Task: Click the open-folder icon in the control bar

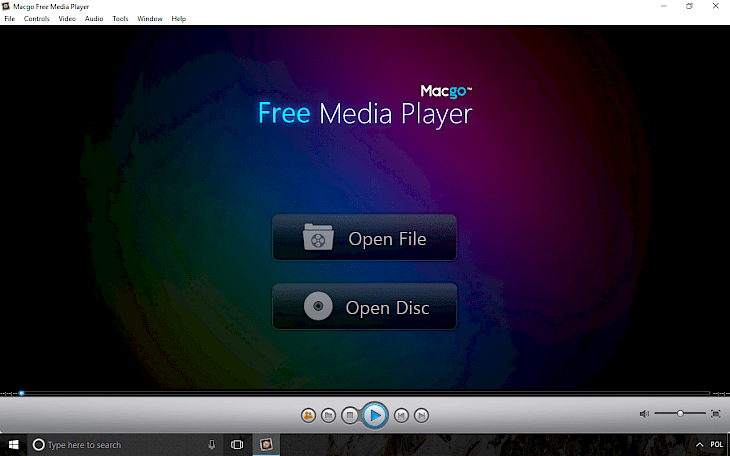Action: [x=328, y=415]
